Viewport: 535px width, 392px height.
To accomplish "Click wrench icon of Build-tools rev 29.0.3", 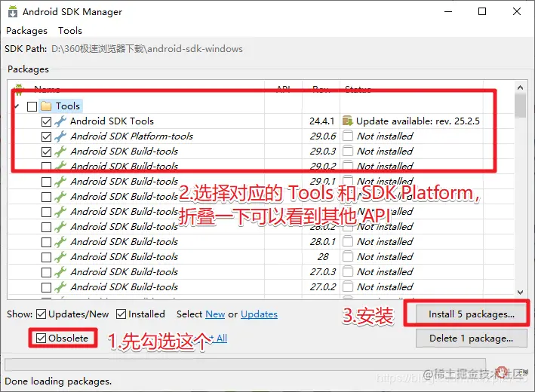I will 60,152.
